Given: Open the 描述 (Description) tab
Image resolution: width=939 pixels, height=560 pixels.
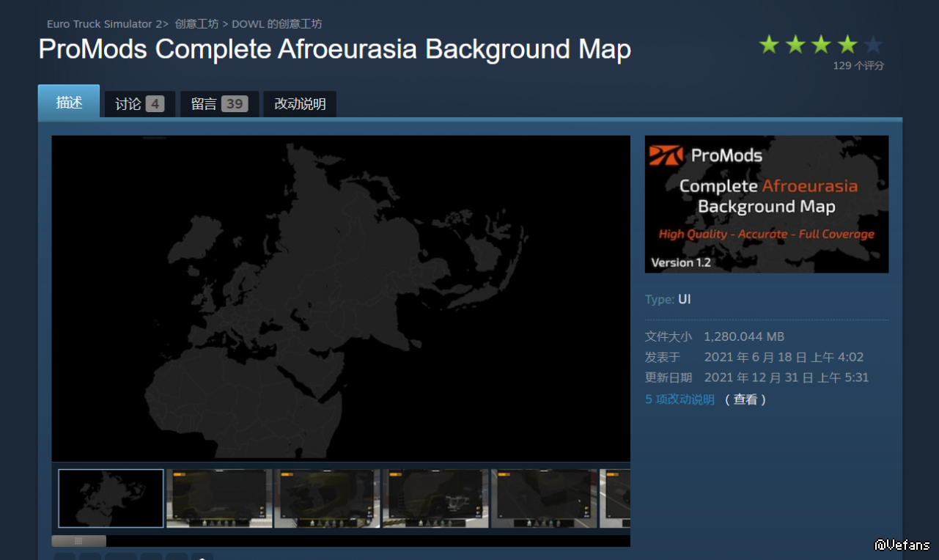Looking at the screenshot, I should click(69, 103).
